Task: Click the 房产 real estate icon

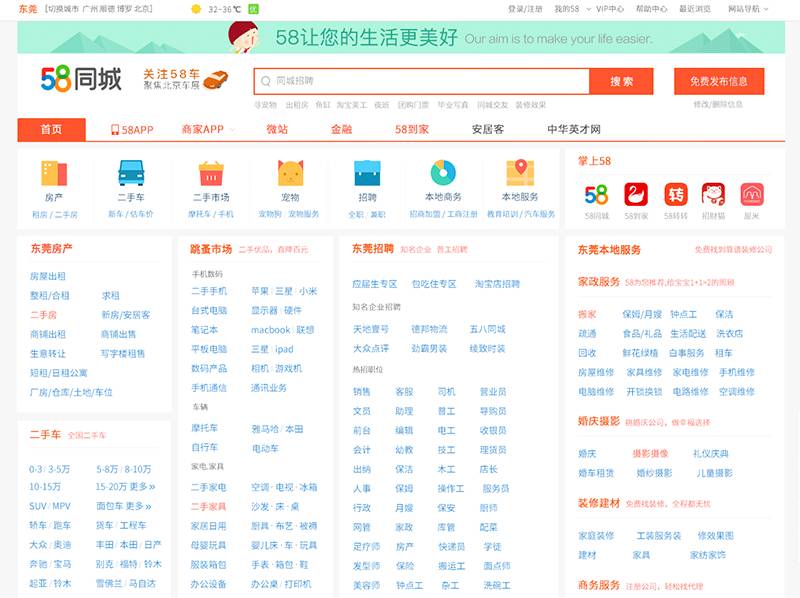Action: tap(54, 174)
